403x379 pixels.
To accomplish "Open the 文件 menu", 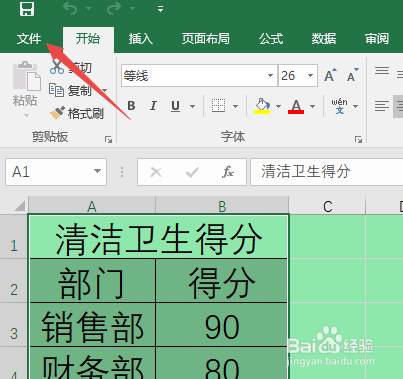I will point(29,39).
